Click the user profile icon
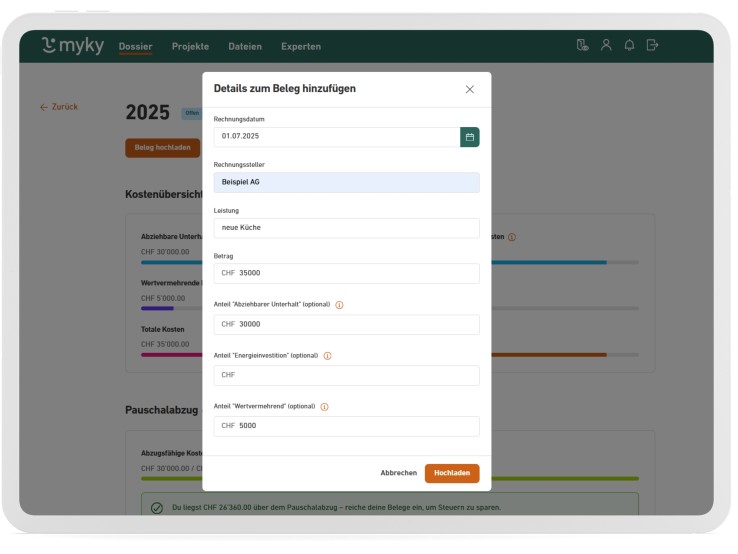This screenshot has width=738, height=554. click(606, 45)
